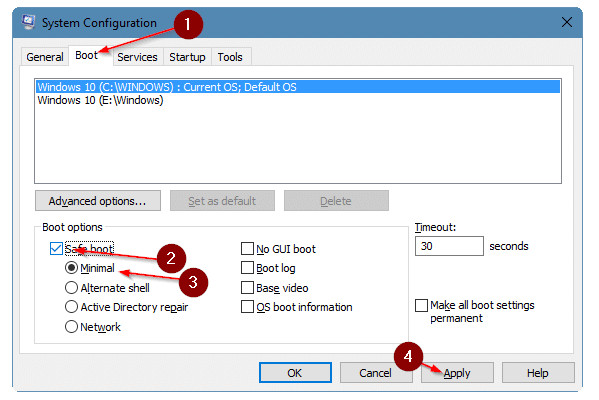Apply the boot settings
Image resolution: width=599 pixels, height=400 pixels.
457,372
